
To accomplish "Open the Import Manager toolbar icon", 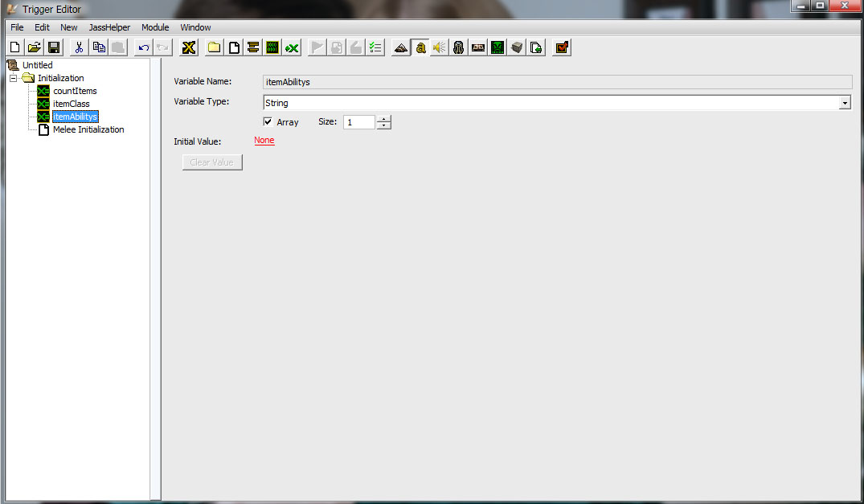I will coord(536,48).
